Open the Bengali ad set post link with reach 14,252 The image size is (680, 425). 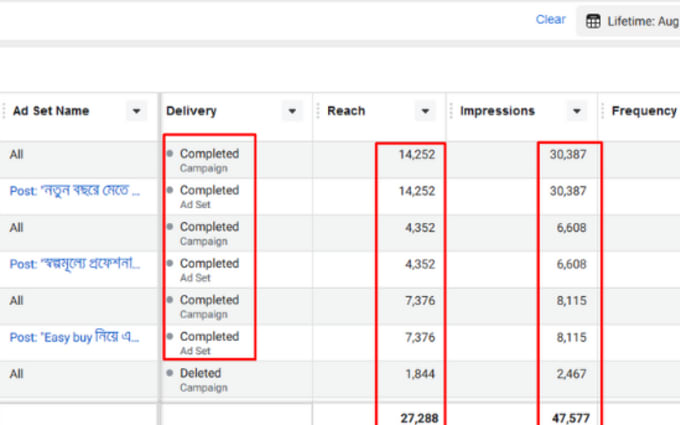pos(75,190)
